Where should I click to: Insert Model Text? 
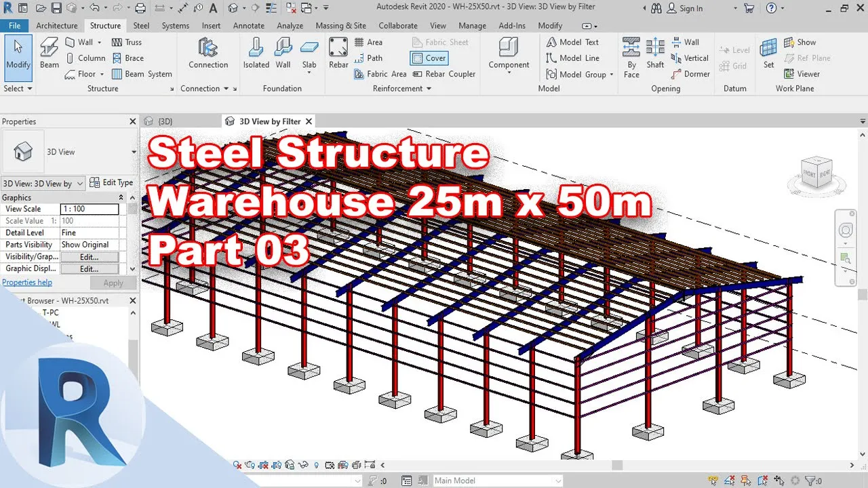coord(572,42)
